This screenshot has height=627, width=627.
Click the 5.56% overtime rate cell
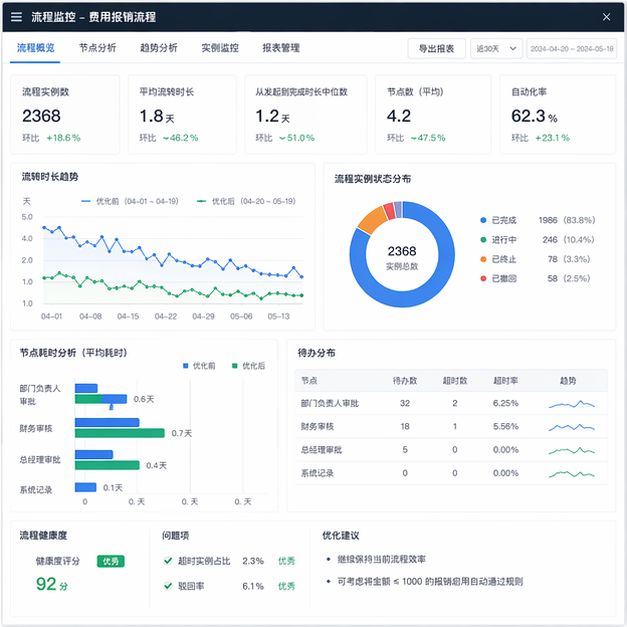coord(505,427)
